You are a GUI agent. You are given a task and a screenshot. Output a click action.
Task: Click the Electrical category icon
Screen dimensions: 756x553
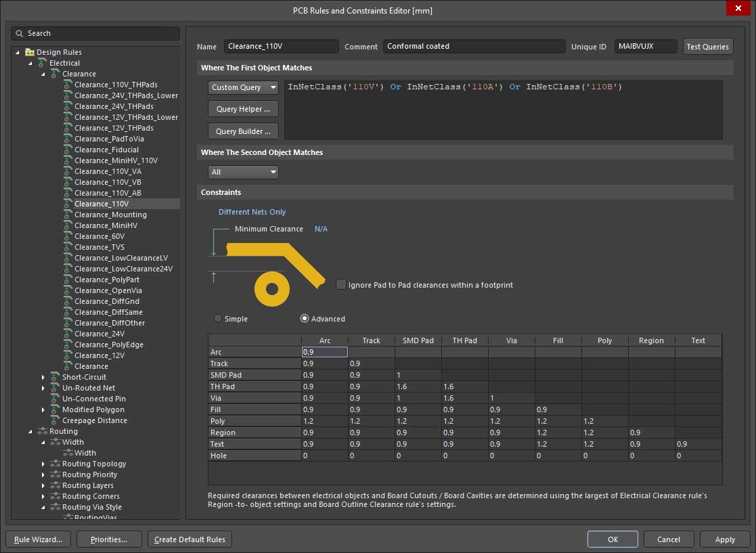click(x=43, y=63)
